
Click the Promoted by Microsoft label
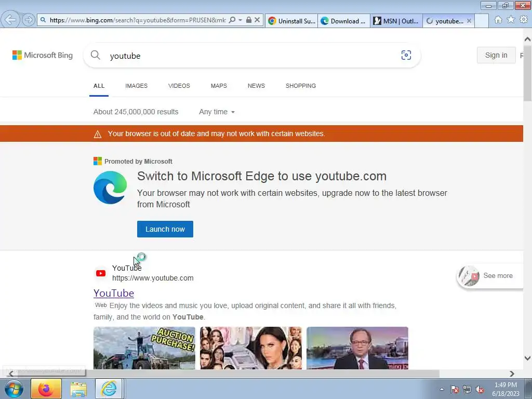click(138, 162)
